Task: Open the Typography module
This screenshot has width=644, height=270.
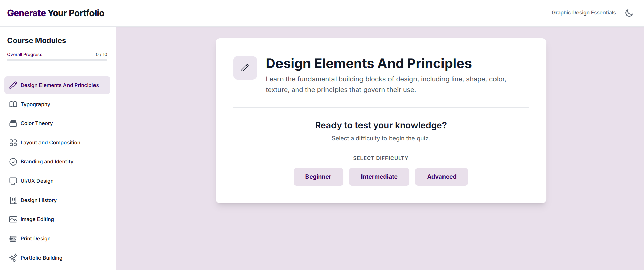Action: coord(35,104)
